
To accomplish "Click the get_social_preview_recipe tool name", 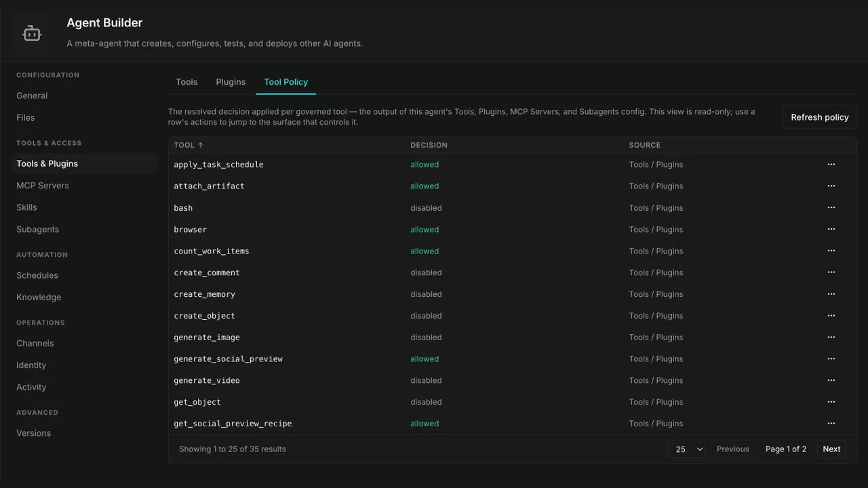I will pyautogui.click(x=233, y=424).
